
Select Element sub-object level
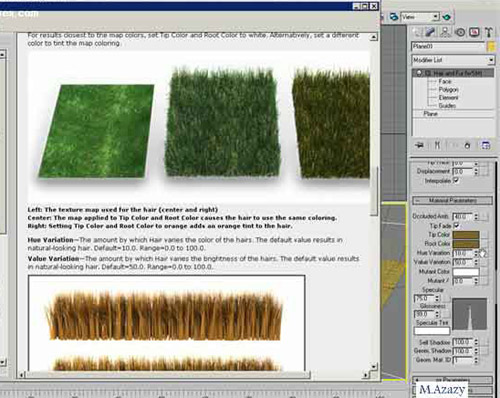tap(448, 97)
